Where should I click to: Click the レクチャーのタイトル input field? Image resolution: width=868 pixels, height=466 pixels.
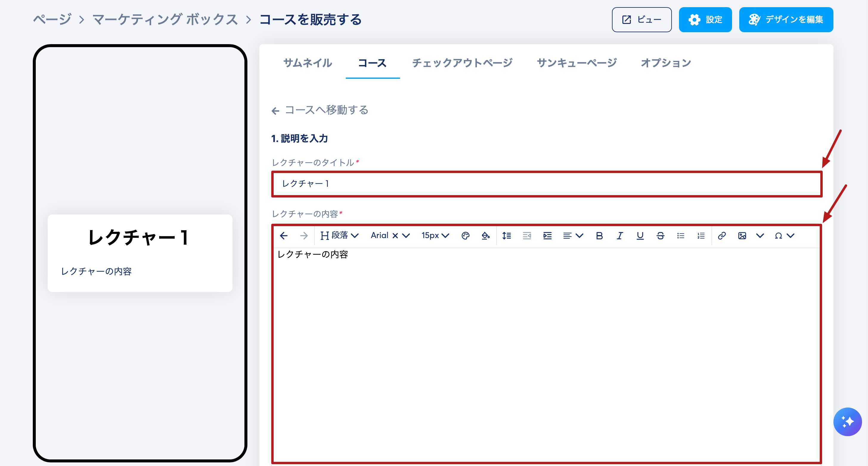[x=547, y=184]
